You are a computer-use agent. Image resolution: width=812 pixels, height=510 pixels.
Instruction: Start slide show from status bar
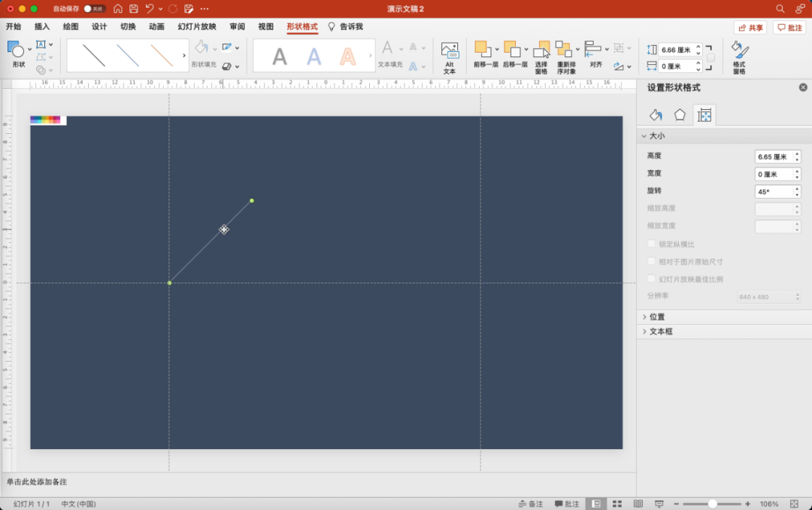click(x=659, y=504)
